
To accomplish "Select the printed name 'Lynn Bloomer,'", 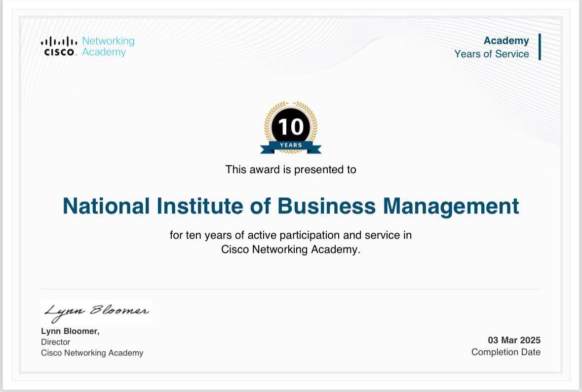I will click(70, 331).
